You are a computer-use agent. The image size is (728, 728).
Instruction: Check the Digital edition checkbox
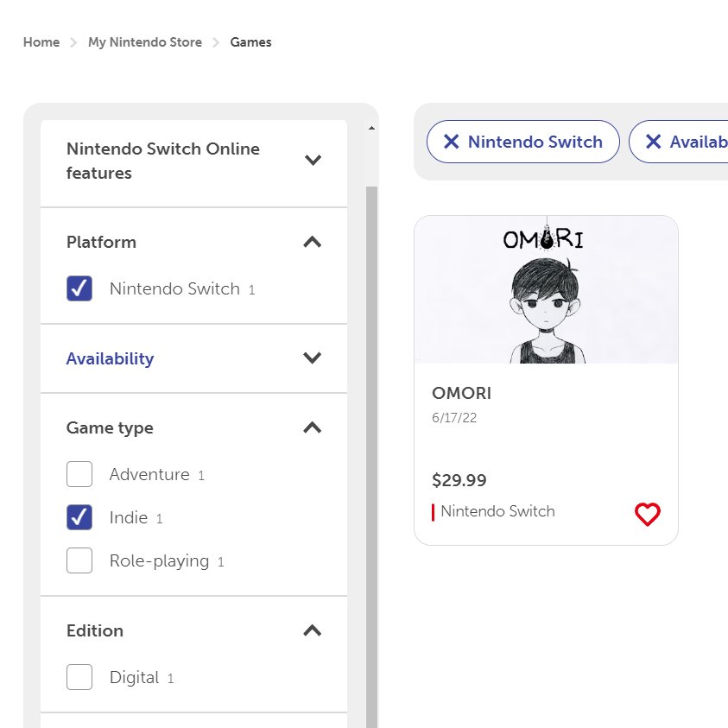[x=79, y=677]
